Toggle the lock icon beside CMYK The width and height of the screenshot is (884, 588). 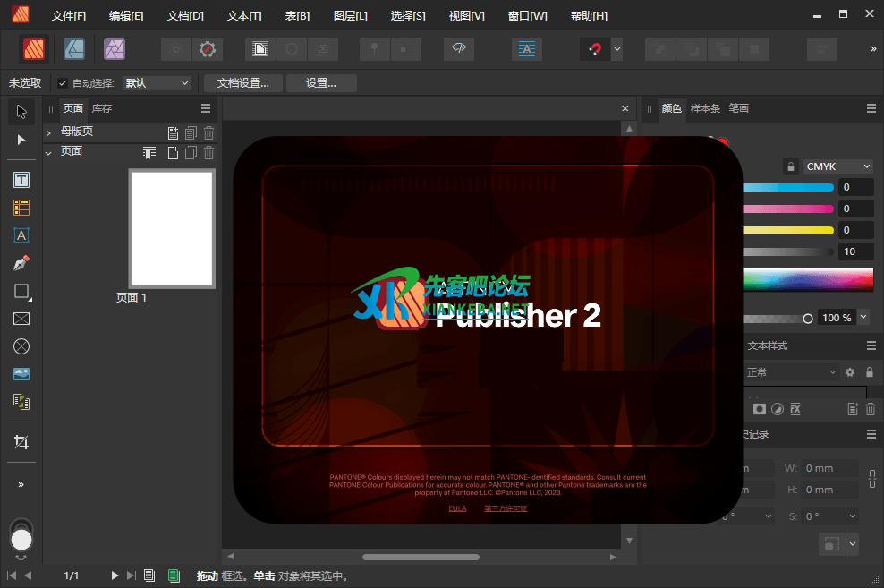[790, 166]
